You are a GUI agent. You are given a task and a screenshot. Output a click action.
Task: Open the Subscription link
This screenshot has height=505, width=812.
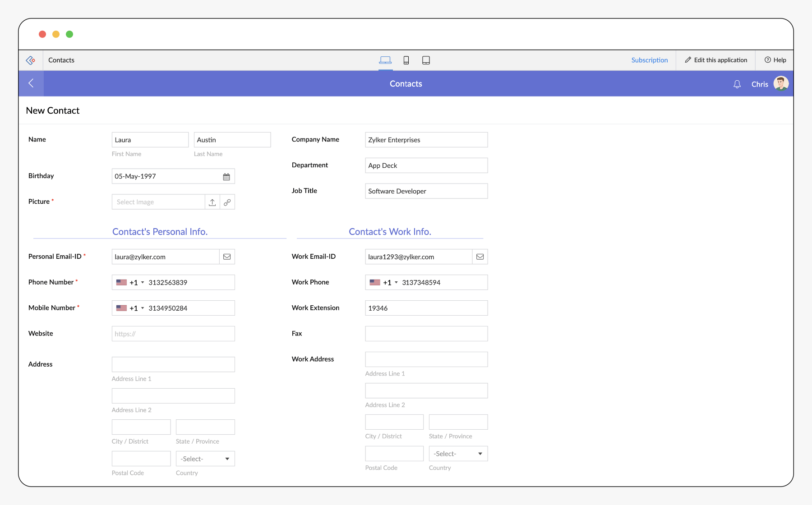(649, 60)
